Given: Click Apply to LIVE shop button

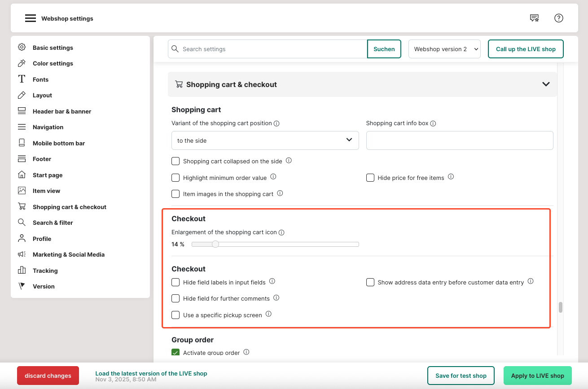Looking at the screenshot, I should point(537,376).
